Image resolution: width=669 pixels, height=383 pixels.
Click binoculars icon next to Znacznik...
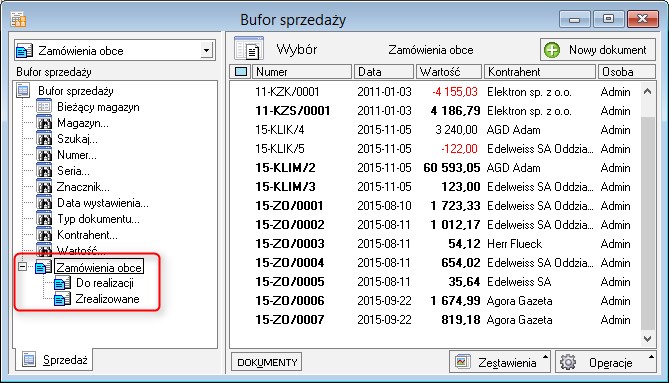44,186
